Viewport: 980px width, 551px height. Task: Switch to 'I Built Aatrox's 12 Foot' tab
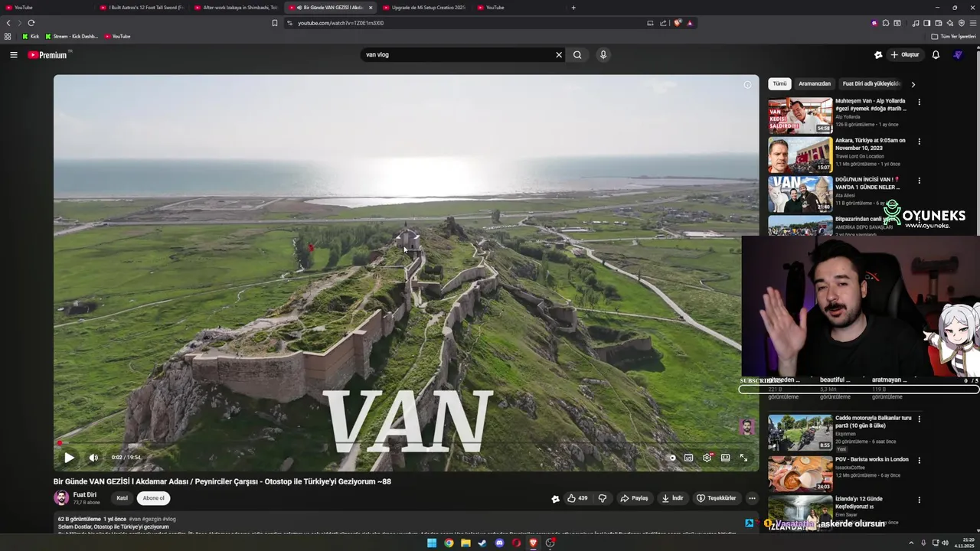pyautogui.click(x=142, y=8)
